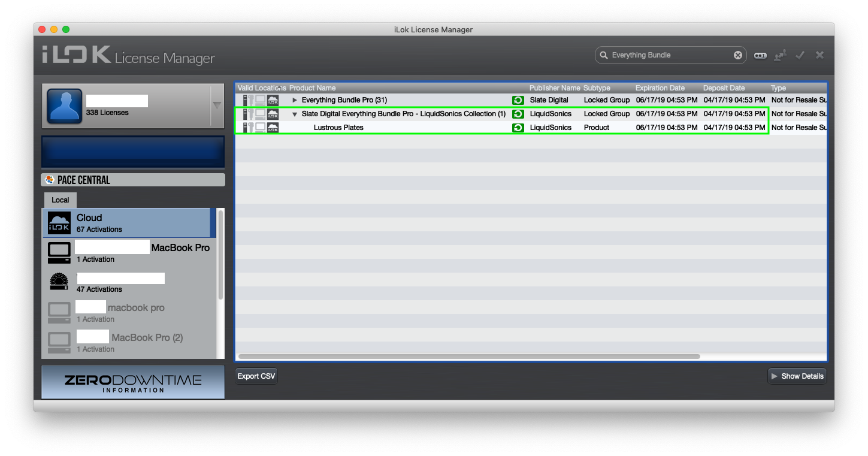Image resolution: width=868 pixels, height=456 pixels.
Task: Click the blue advertisement banner panel
Action: pyautogui.click(x=133, y=152)
